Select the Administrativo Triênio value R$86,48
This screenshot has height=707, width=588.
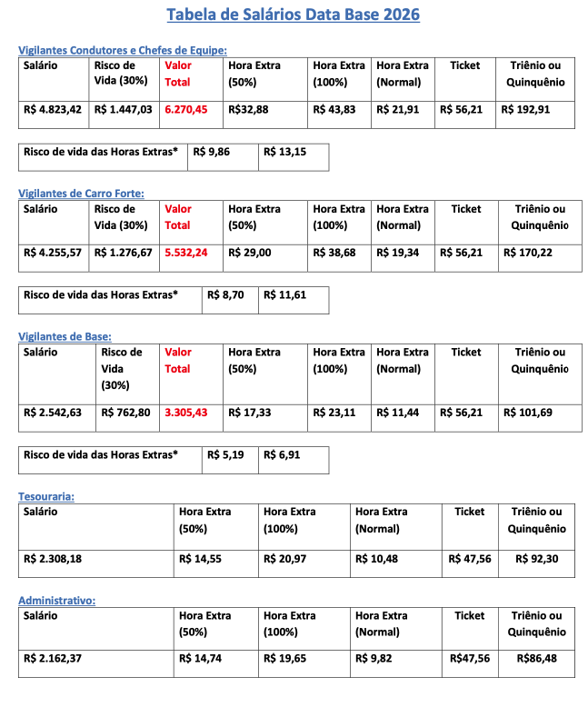[536, 659]
